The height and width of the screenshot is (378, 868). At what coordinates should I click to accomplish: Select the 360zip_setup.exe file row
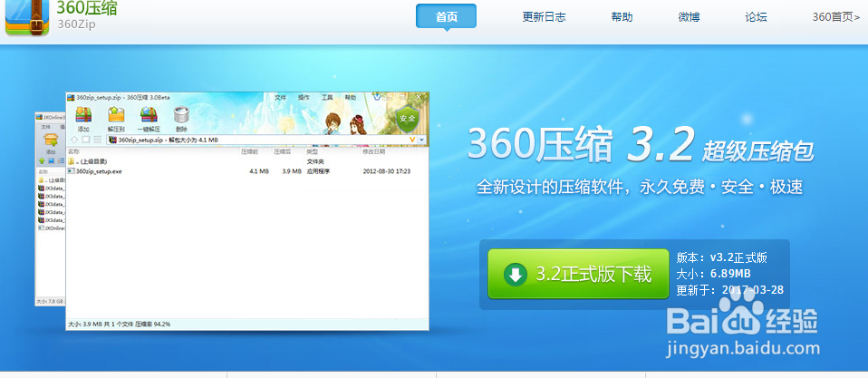(x=246, y=171)
